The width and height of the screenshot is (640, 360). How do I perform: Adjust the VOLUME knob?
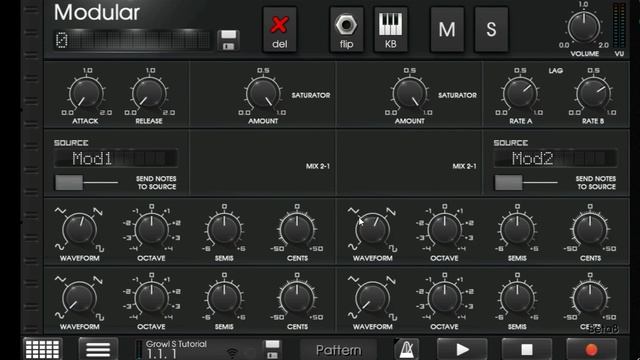[584, 27]
